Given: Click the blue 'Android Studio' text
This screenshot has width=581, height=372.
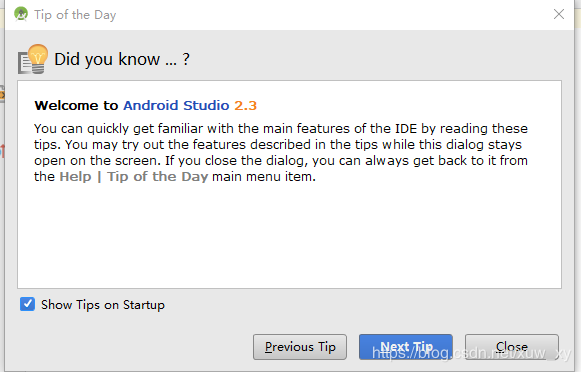Looking at the screenshot, I should click(176, 106).
